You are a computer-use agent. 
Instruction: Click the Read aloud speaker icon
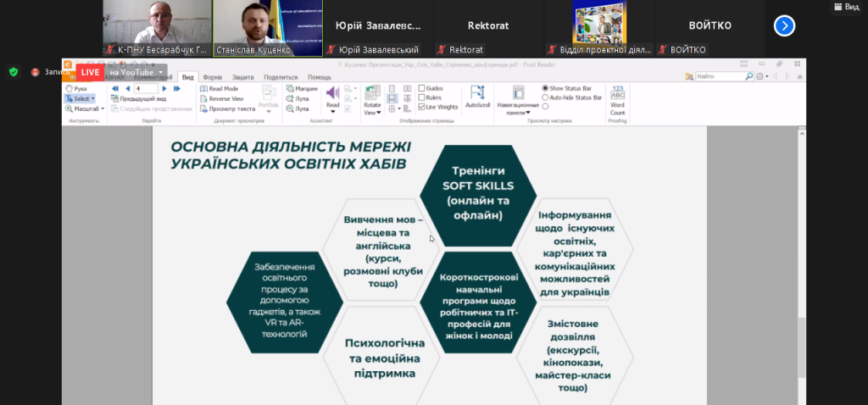pos(332,92)
